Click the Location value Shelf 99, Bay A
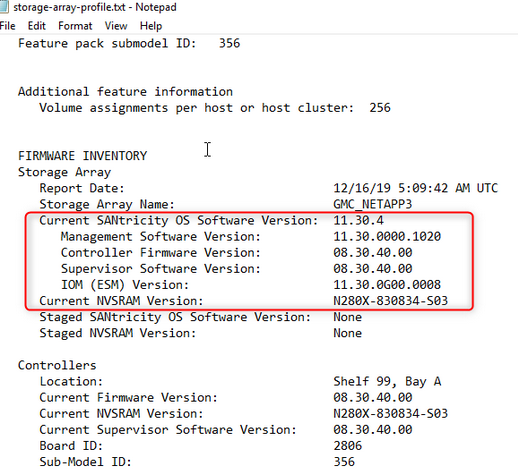 [x=387, y=381]
